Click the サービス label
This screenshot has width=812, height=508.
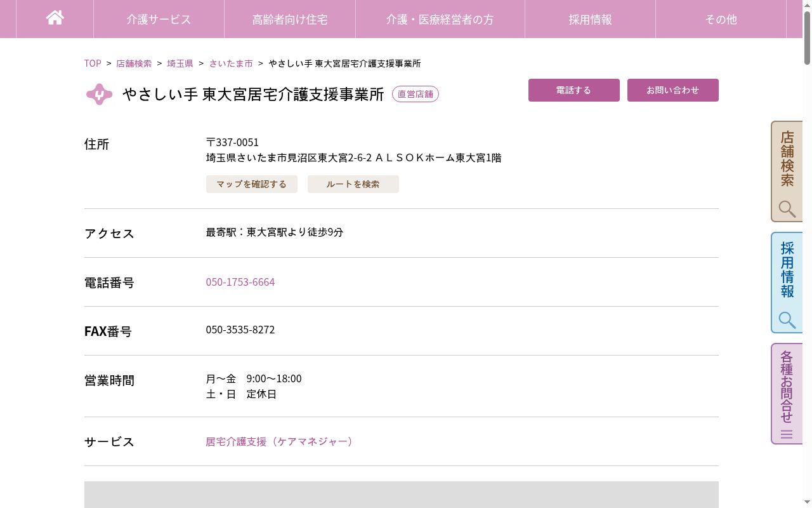pyautogui.click(x=109, y=442)
